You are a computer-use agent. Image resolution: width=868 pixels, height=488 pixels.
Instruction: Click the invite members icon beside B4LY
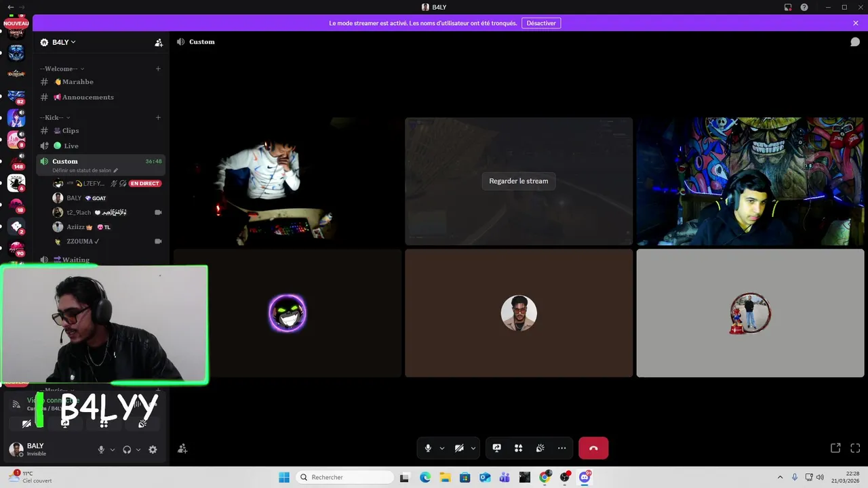click(x=159, y=42)
